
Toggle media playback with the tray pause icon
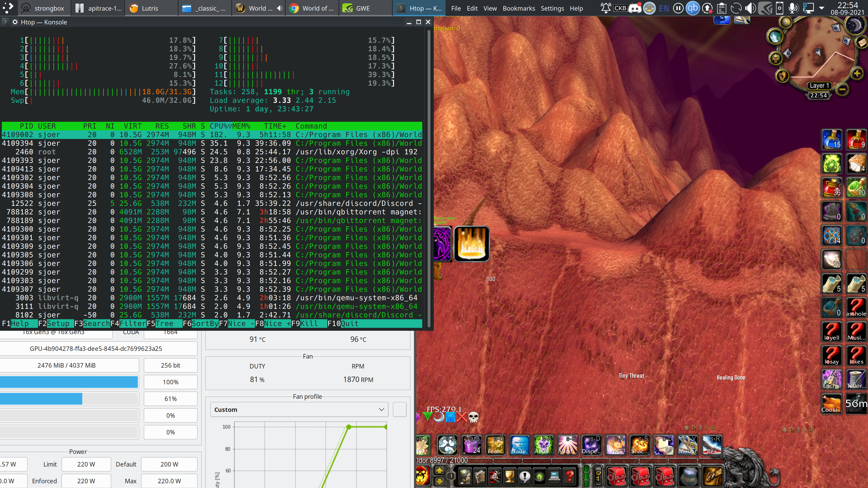678,8
